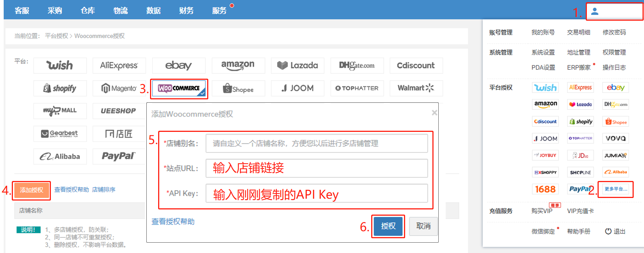
Task: Click the 退出 logout option
Action: coord(615,231)
